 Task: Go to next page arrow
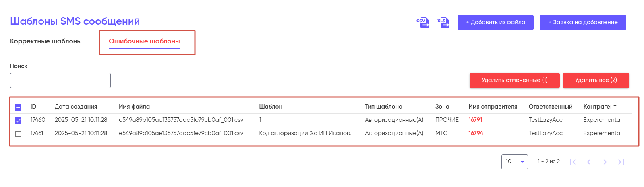pyautogui.click(x=605, y=162)
